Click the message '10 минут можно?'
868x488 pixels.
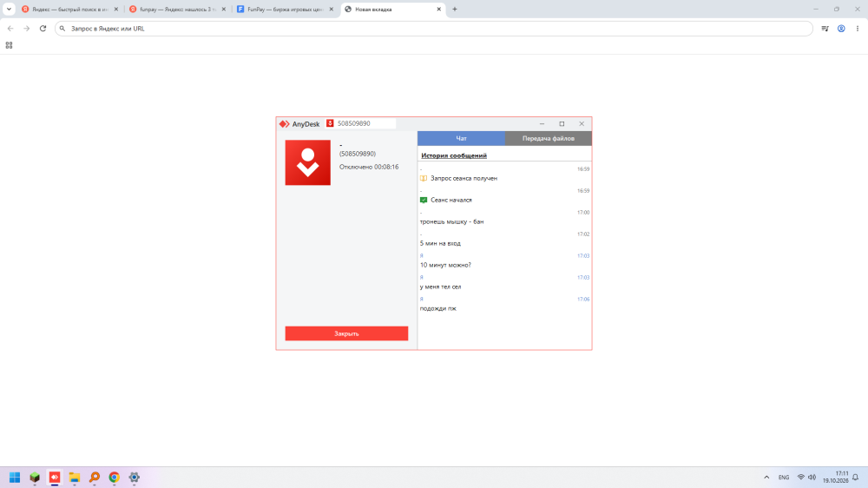445,265
